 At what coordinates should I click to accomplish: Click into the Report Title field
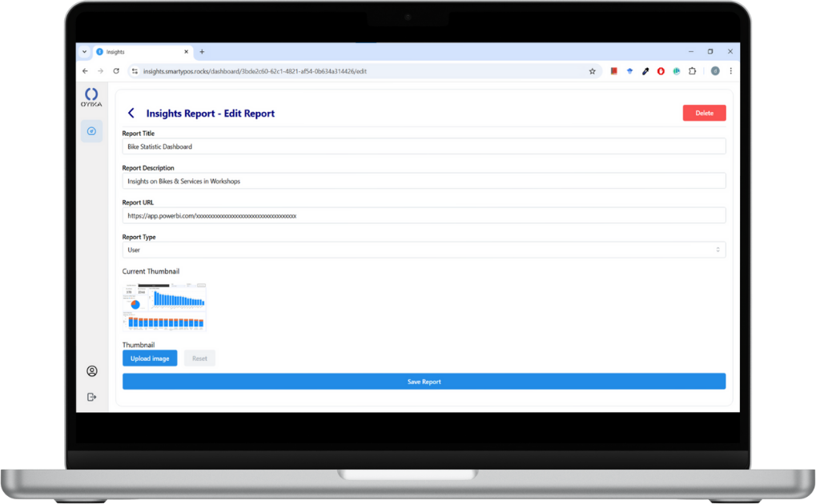click(424, 146)
